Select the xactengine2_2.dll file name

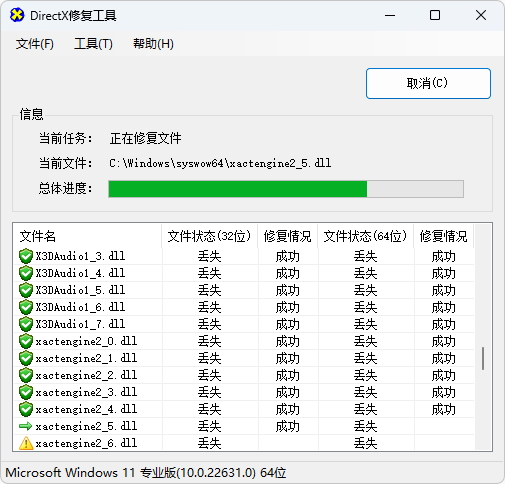pos(86,375)
